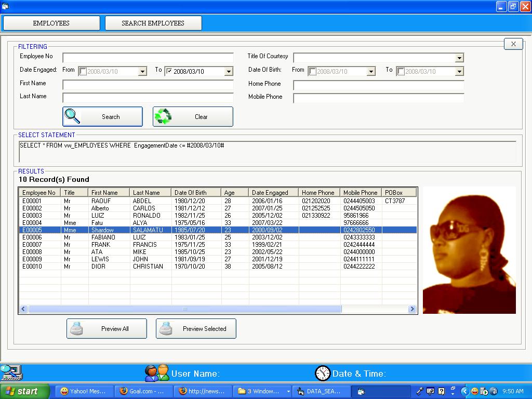
Task: Enable the Date Engaged From checkbox
Action: [x=83, y=71]
